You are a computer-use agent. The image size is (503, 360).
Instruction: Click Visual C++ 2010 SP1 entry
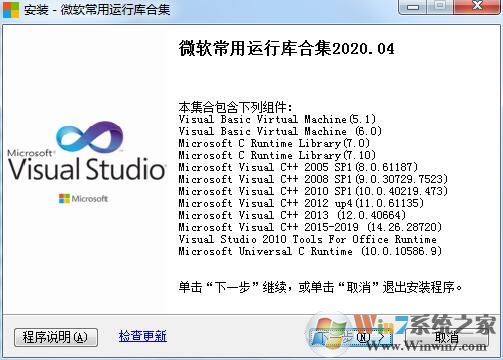313,191
